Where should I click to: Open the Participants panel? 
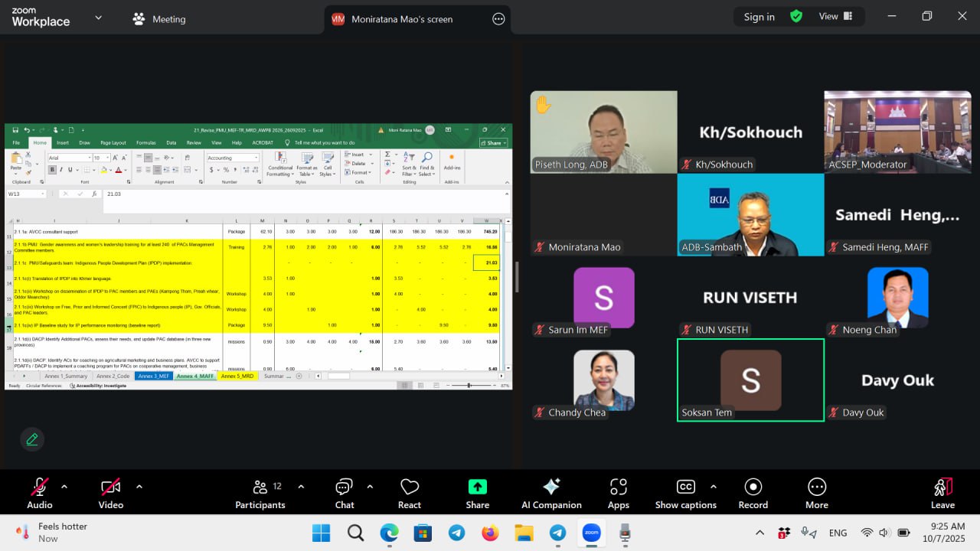point(260,493)
